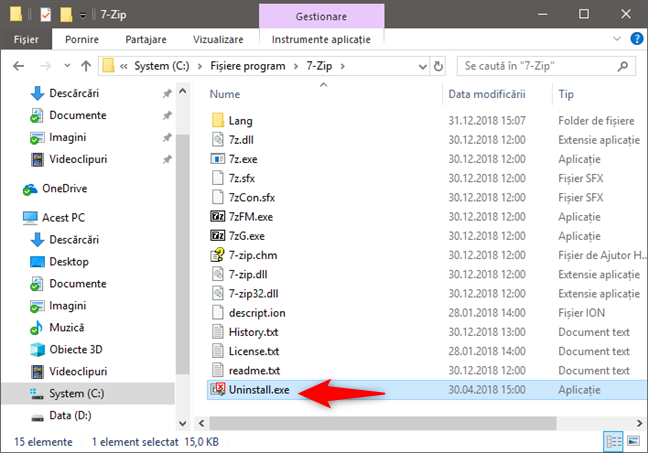Open the Quick Access Toolbar customize dropdown

83,16
